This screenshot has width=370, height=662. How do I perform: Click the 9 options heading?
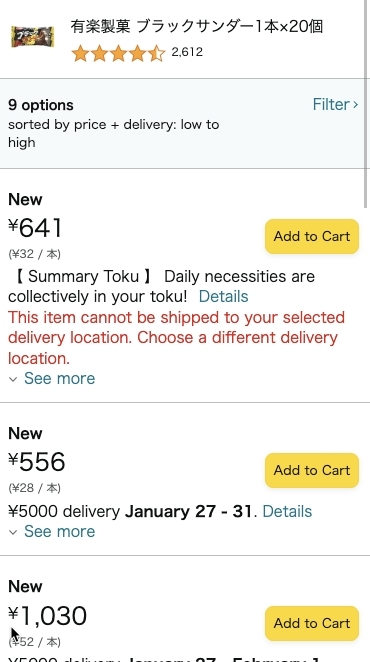coord(41,105)
